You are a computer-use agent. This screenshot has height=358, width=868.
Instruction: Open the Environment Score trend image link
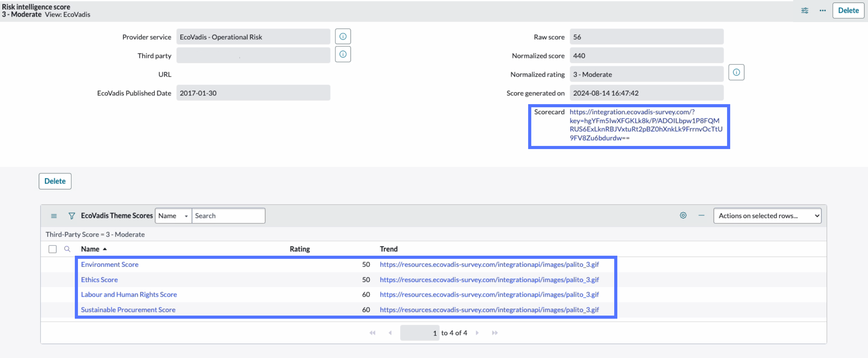[489, 264]
